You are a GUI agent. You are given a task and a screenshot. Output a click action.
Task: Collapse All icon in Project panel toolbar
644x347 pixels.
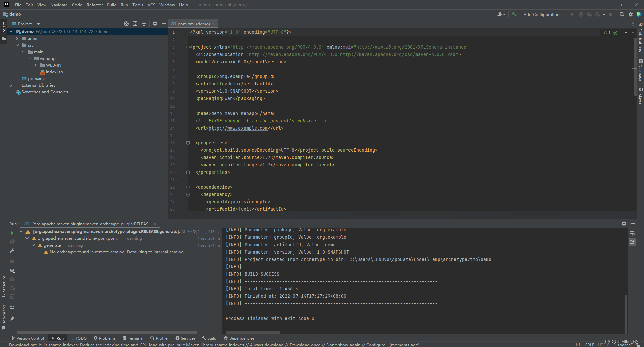144,24
